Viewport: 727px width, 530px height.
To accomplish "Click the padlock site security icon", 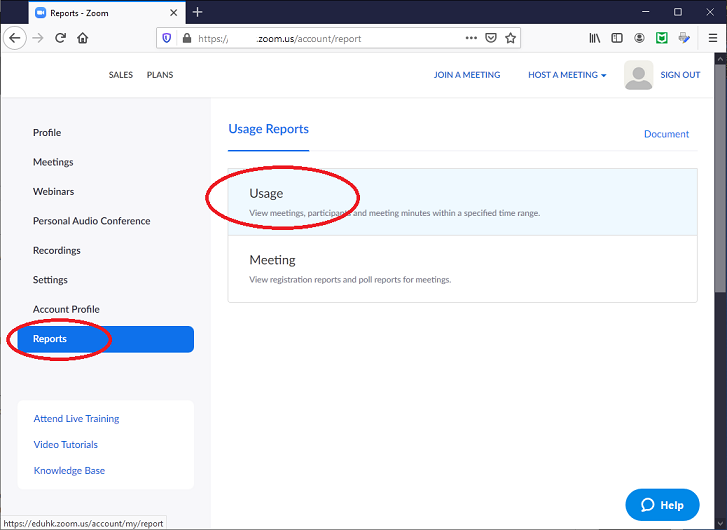I will [x=187, y=38].
